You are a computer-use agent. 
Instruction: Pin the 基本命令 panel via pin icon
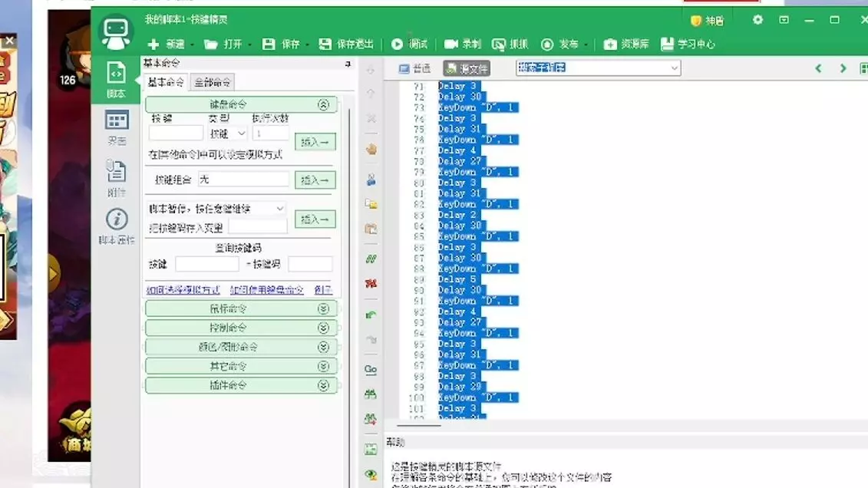pyautogui.click(x=348, y=64)
